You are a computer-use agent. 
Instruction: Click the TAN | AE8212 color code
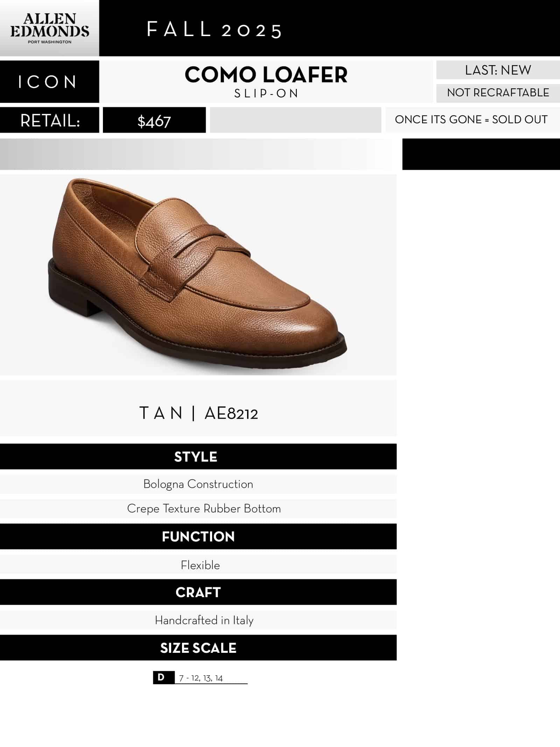(x=198, y=413)
